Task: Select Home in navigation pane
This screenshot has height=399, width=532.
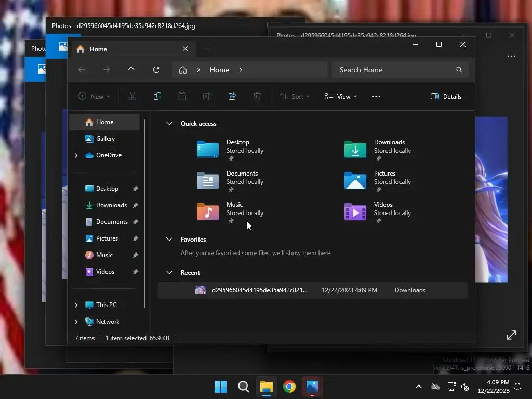Action: [x=104, y=122]
